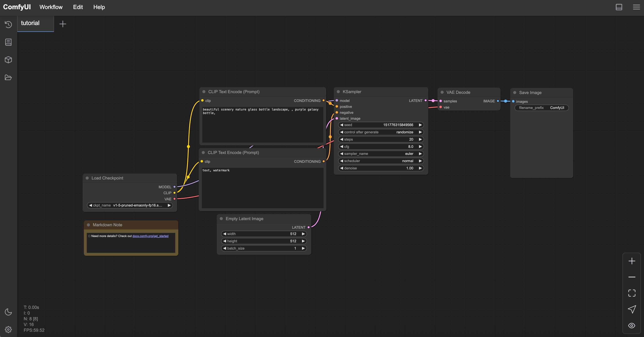Adjust the cfg scale slider value
This screenshot has height=337, width=644.
pyautogui.click(x=381, y=147)
